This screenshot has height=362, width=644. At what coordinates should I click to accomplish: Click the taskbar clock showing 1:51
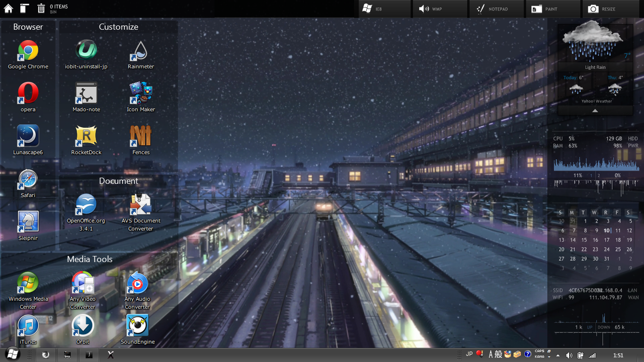tap(618, 355)
